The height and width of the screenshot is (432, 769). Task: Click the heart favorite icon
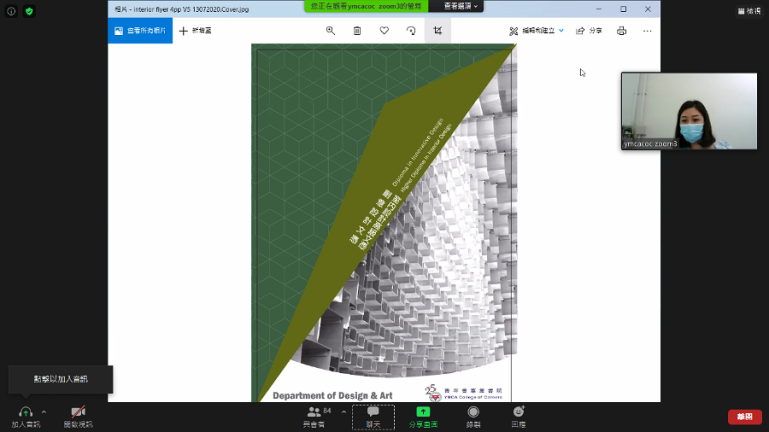coord(384,31)
